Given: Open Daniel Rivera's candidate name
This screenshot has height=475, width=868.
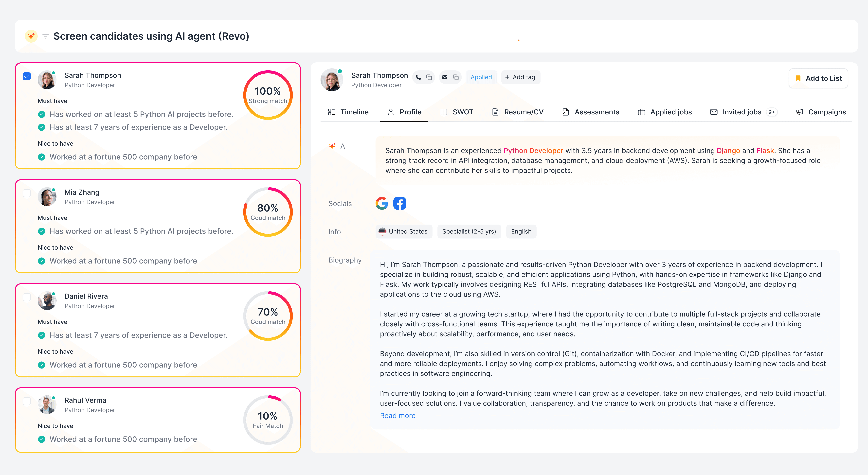Looking at the screenshot, I should click(x=86, y=297).
